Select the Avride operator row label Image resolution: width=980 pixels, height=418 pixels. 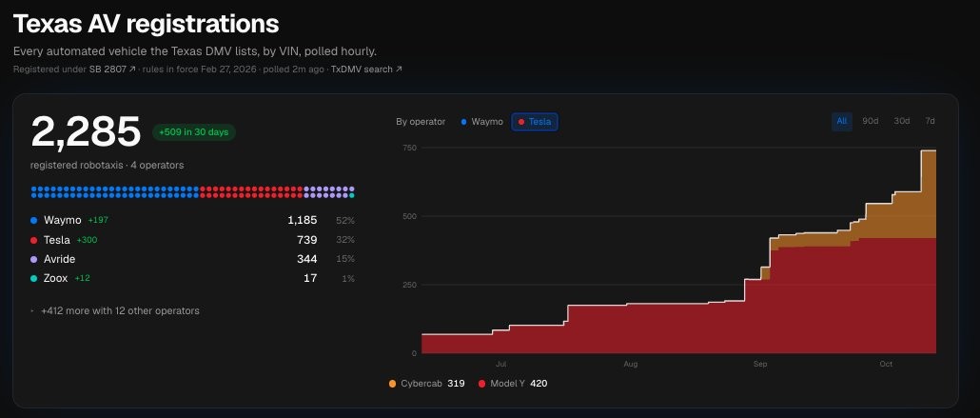59,259
